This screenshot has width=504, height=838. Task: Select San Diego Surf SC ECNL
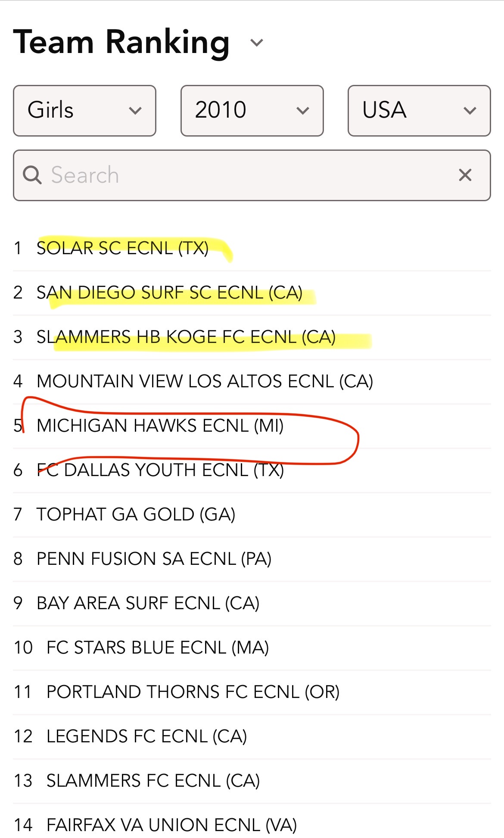[x=169, y=293]
